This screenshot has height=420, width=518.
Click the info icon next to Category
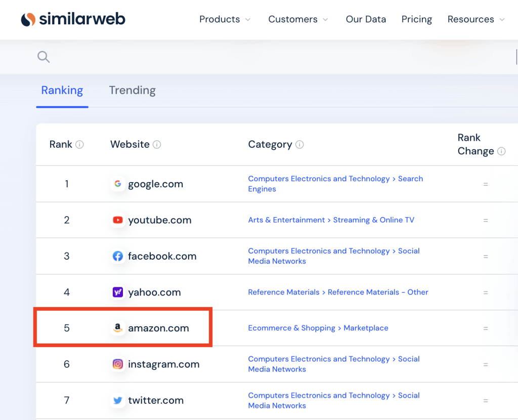[x=299, y=144]
